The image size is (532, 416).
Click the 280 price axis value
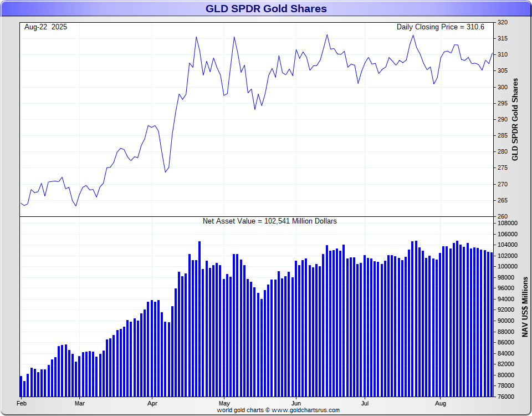tap(503, 152)
